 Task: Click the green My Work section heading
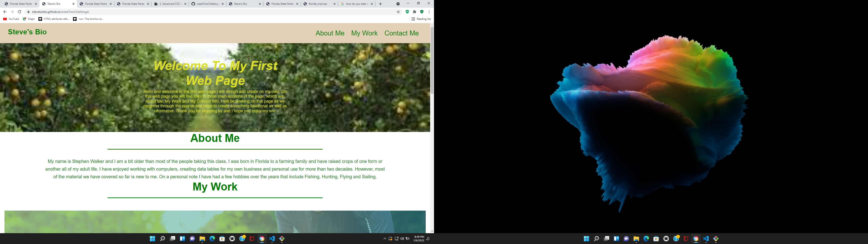pos(215,187)
